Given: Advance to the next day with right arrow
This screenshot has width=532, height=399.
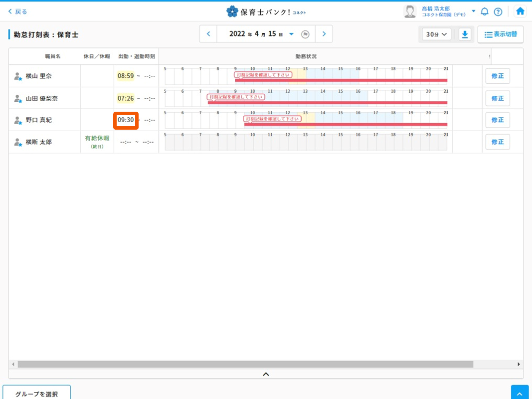Looking at the screenshot, I should 324,34.
